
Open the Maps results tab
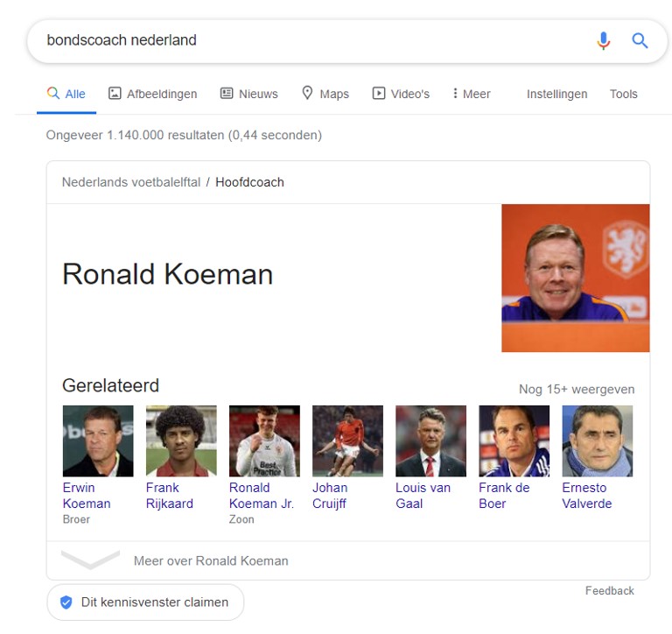(325, 94)
